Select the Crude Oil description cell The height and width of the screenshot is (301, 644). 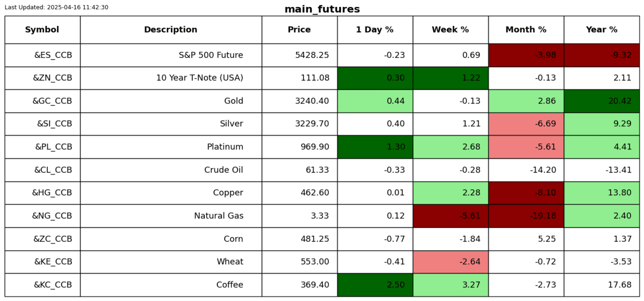click(223, 170)
